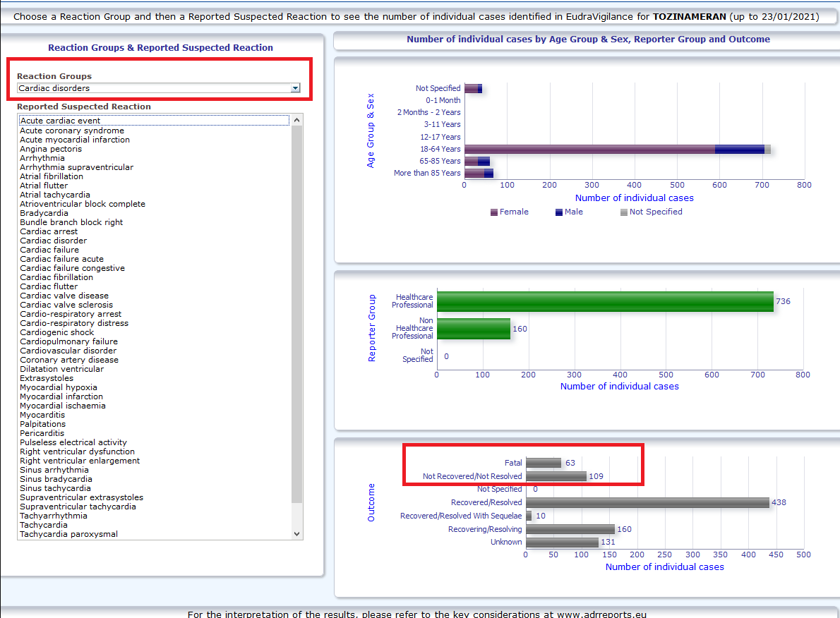The width and height of the screenshot is (840, 618).
Task: Click the More than 85 Years label
Action: point(427,173)
